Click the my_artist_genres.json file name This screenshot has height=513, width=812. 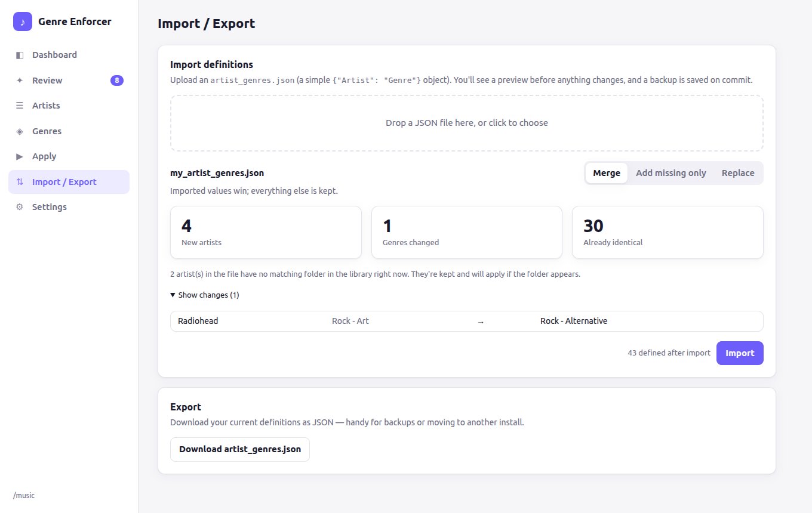tap(217, 173)
